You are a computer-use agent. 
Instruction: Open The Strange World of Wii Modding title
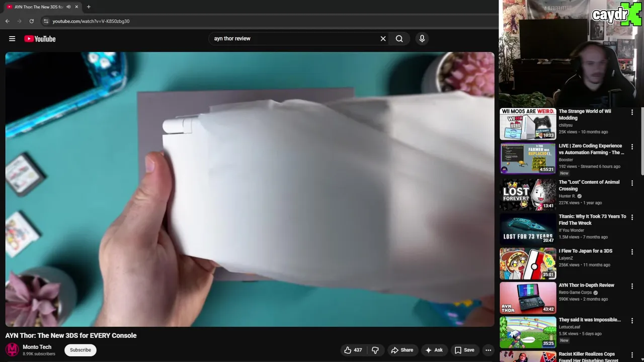pyautogui.click(x=585, y=115)
